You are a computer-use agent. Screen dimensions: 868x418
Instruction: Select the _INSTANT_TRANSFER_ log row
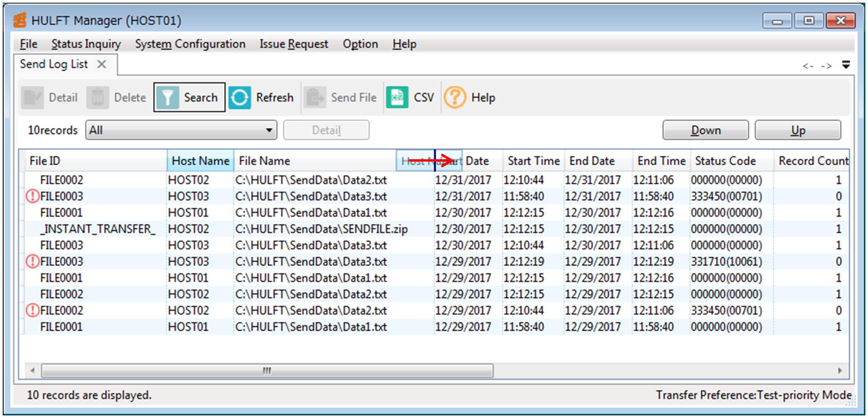click(x=98, y=229)
